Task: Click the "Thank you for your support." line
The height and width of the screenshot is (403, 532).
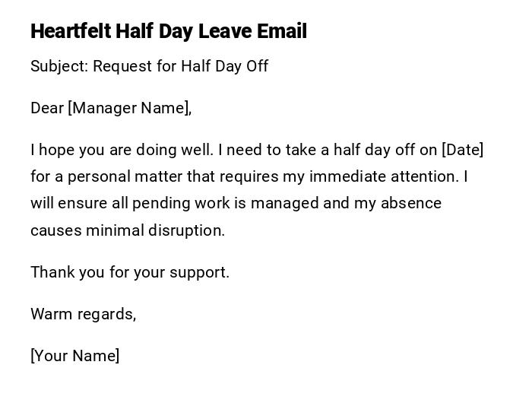Action: 130,272
